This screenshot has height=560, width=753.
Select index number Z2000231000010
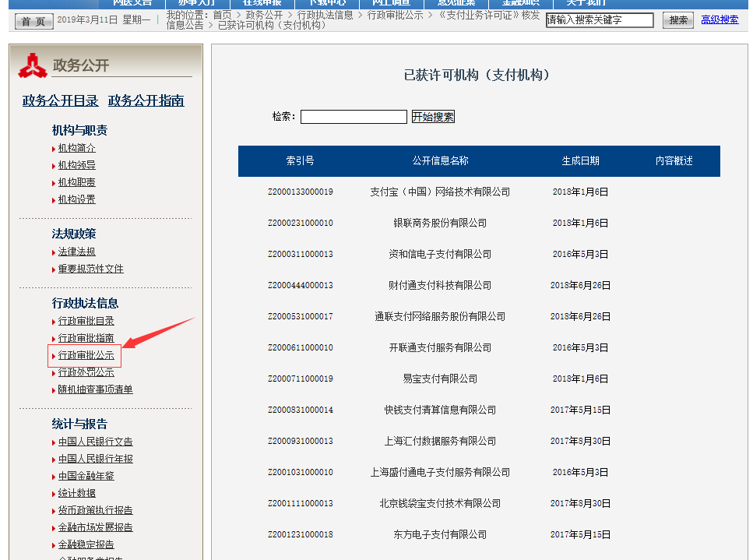tap(300, 224)
